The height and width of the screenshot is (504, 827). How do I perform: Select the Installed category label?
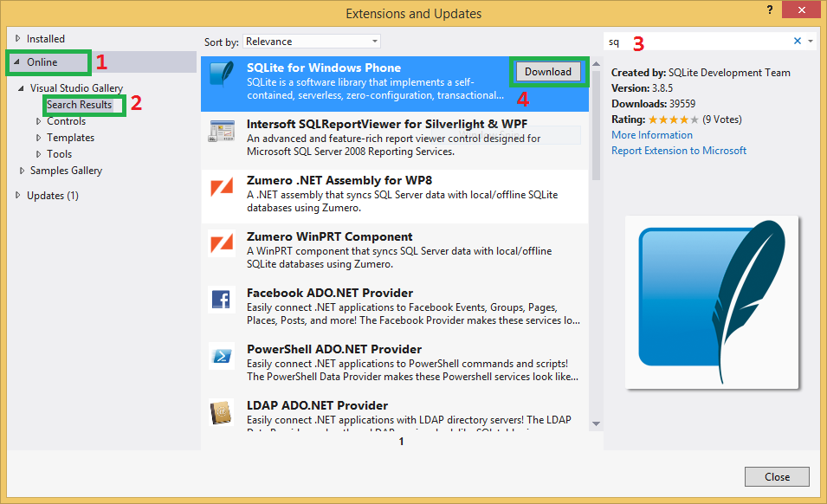pos(46,38)
